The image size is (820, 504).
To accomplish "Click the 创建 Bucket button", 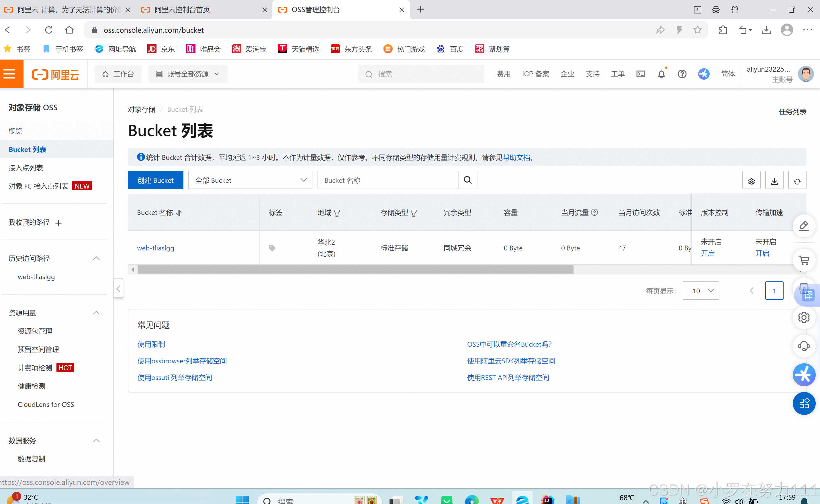I will 155,180.
